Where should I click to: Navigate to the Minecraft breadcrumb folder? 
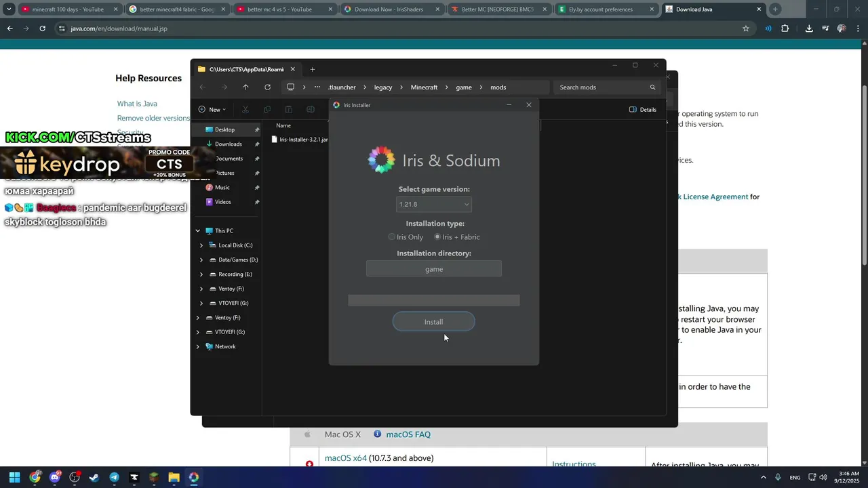tap(424, 87)
